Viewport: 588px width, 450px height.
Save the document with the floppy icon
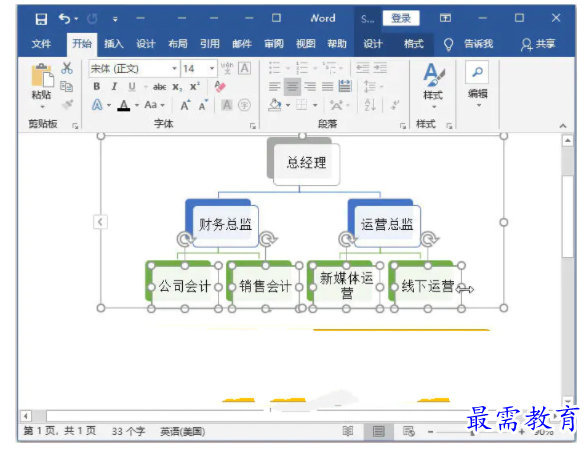coord(41,18)
